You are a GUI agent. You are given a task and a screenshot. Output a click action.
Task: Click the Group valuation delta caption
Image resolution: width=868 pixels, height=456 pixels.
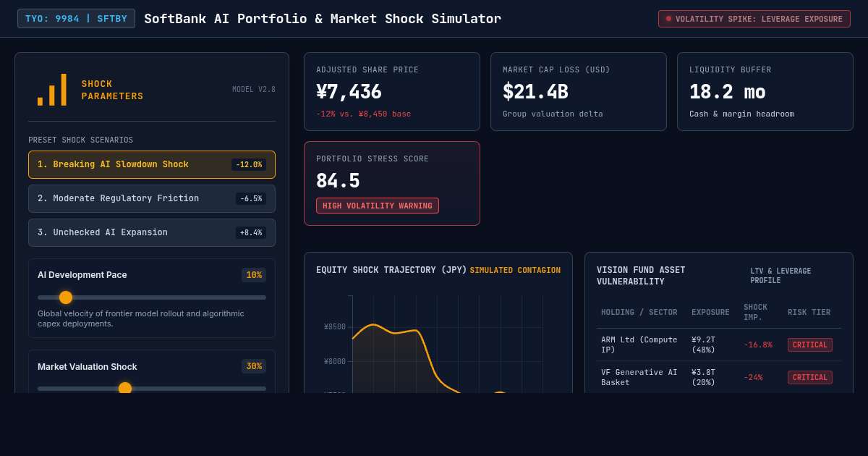(553, 114)
